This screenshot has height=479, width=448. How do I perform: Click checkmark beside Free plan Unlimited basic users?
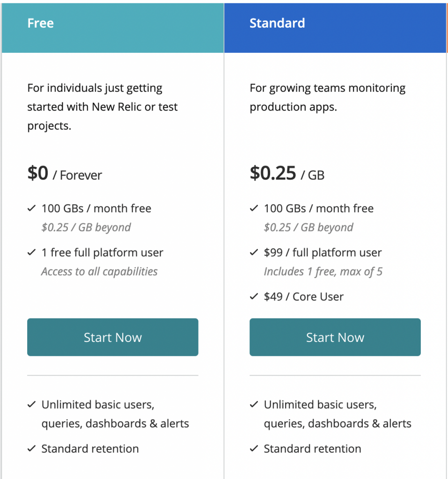[x=31, y=405]
